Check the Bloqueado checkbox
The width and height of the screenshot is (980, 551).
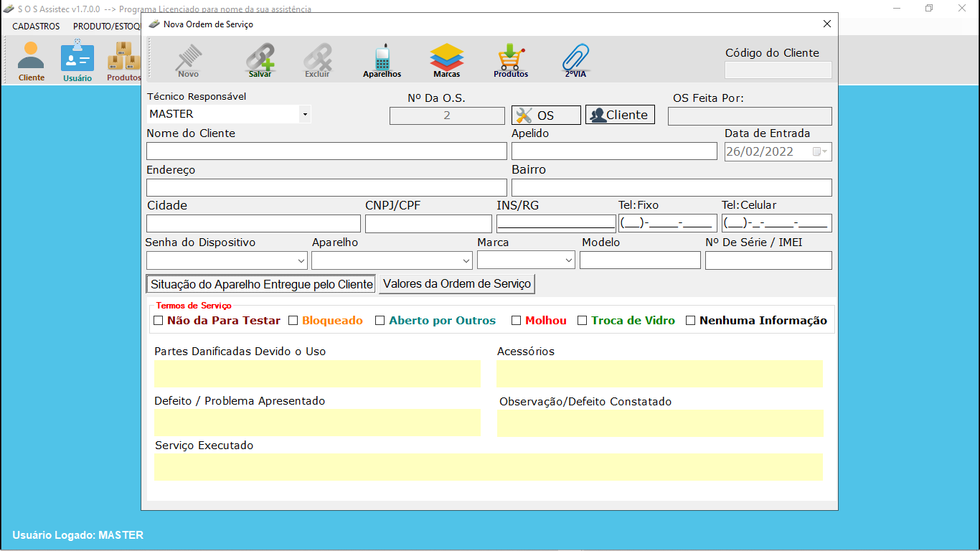click(x=293, y=321)
